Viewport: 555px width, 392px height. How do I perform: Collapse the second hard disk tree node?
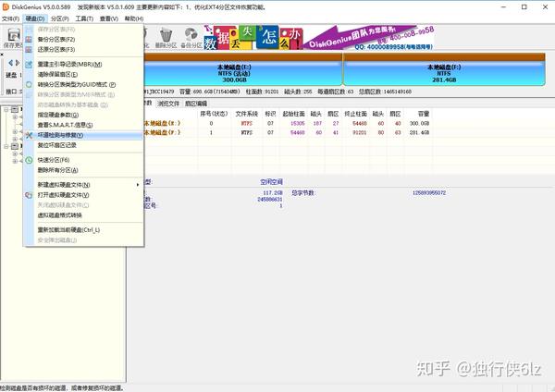click(x=6, y=146)
